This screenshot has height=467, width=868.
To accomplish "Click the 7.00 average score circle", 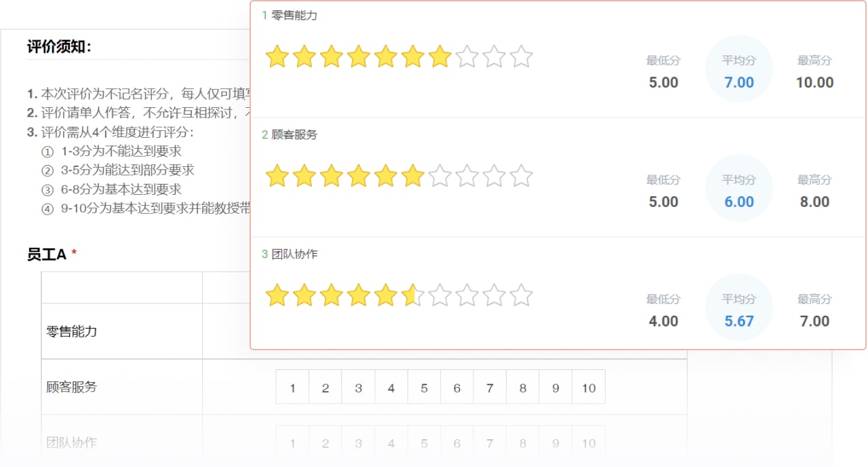I will pos(739,69).
